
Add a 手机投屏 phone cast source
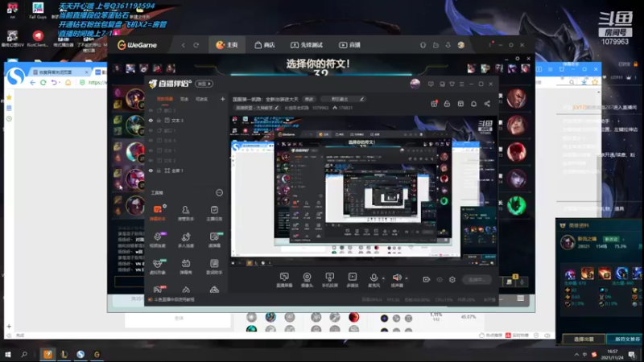(329, 279)
